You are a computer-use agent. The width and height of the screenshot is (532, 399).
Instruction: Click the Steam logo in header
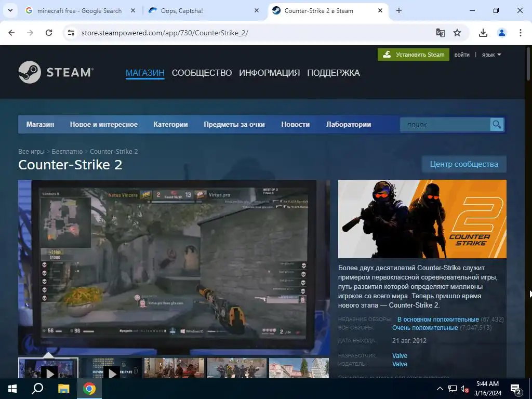(56, 72)
